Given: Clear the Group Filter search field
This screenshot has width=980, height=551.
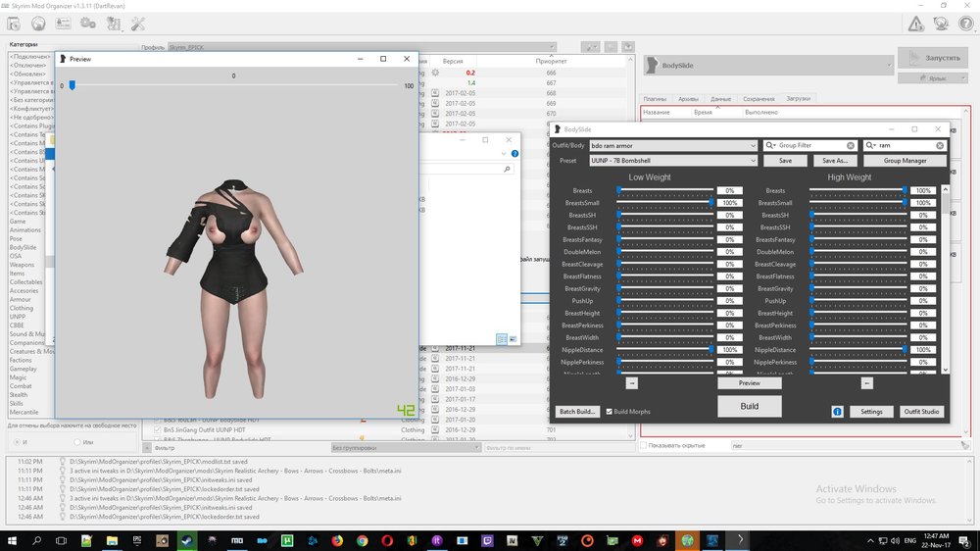Looking at the screenshot, I should [x=851, y=145].
